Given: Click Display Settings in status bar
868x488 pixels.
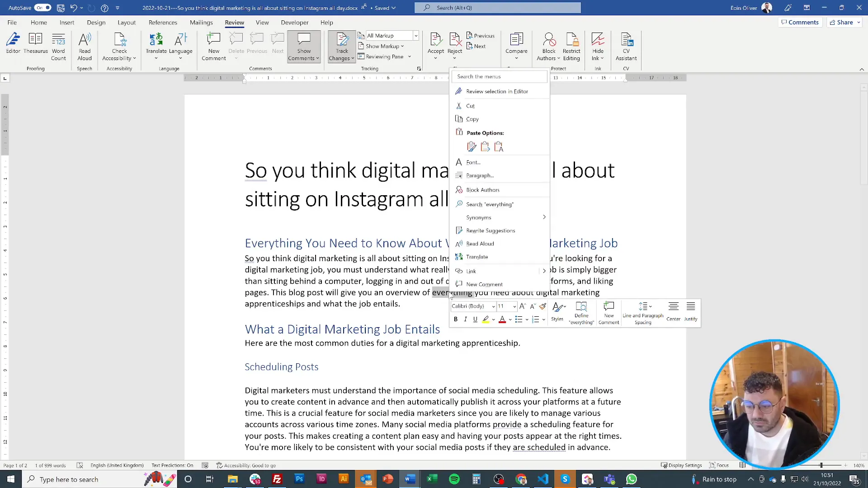Looking at the screenshot, I should point(681,465).
